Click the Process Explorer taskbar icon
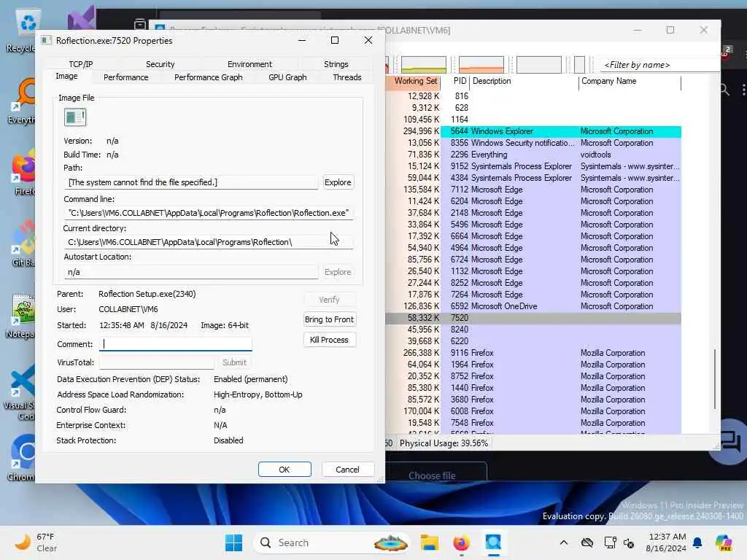Viewport: 747px width, 560px height. [x=493, y=542]
